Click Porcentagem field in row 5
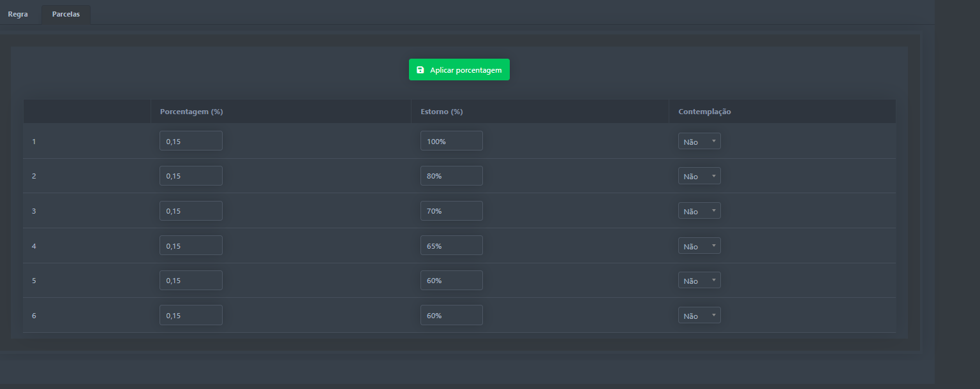This screenshot has width=980, height=389. click(x=191, y=281)
